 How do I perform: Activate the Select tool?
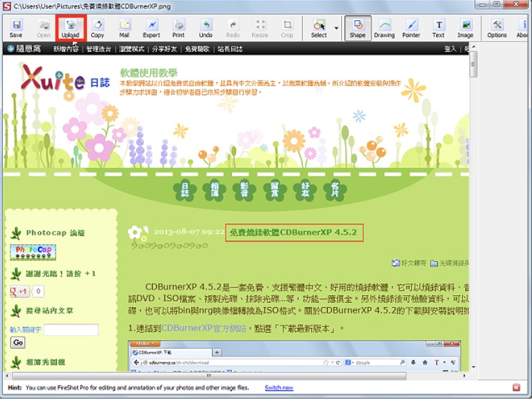click(319, 28)
